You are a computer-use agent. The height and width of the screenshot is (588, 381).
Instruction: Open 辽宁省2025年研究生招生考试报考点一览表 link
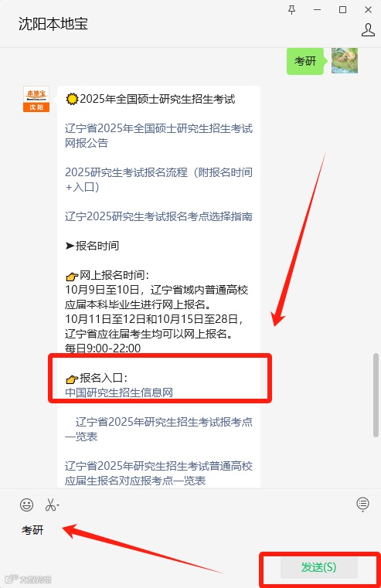click(158, 429)
